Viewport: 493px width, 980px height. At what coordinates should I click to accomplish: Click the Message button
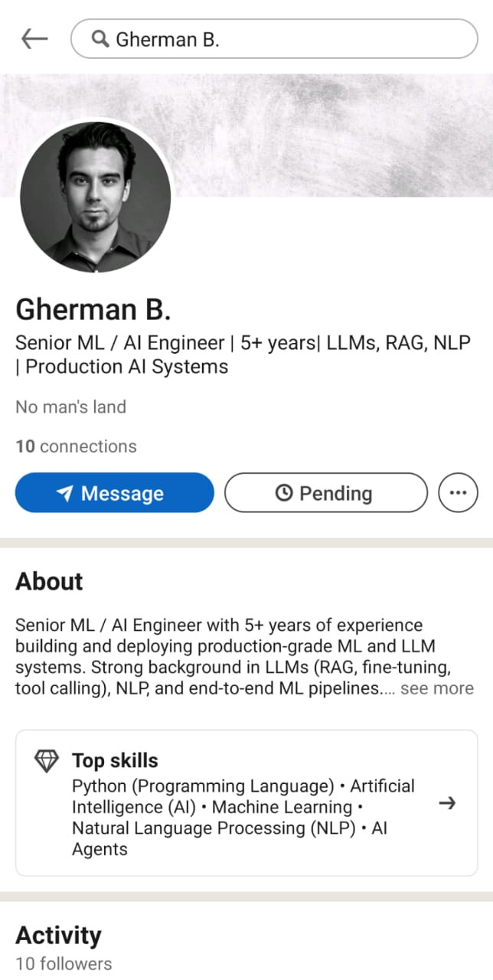115,492
